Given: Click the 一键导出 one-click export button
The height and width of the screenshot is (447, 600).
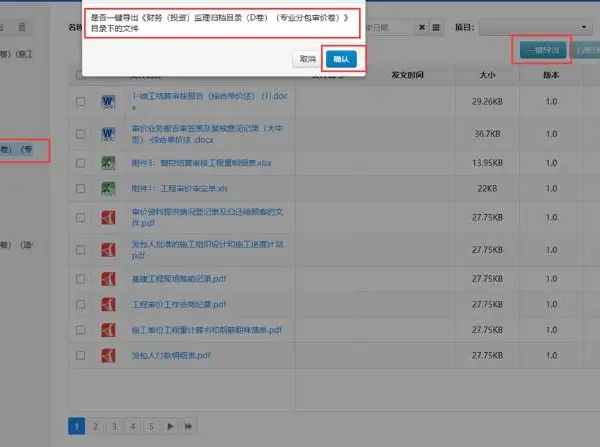Looking at the screenshot, I should tap(543, 50).
